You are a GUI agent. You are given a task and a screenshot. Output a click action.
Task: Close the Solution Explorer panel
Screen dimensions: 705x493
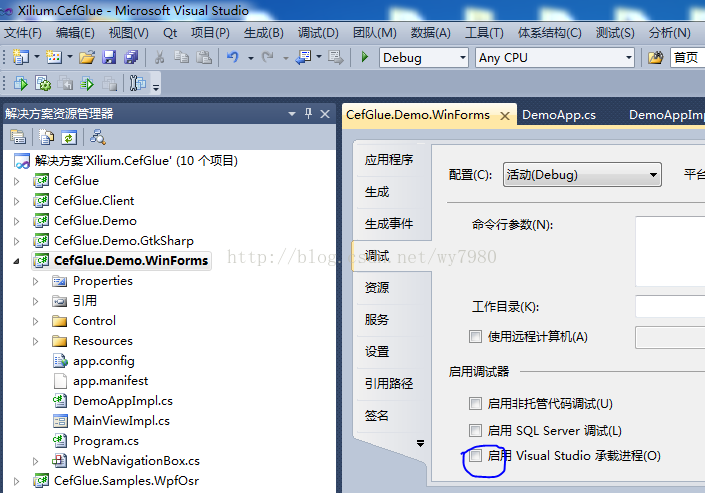pos(325,114)
